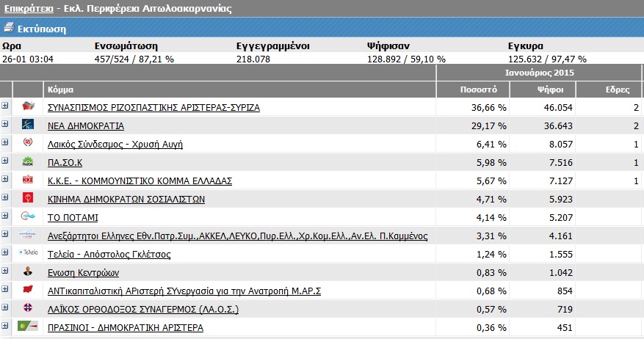Open the ΤΟ ΠΟΤΑΜΙ party link
The image size is (644, 339).
point(73,218)
